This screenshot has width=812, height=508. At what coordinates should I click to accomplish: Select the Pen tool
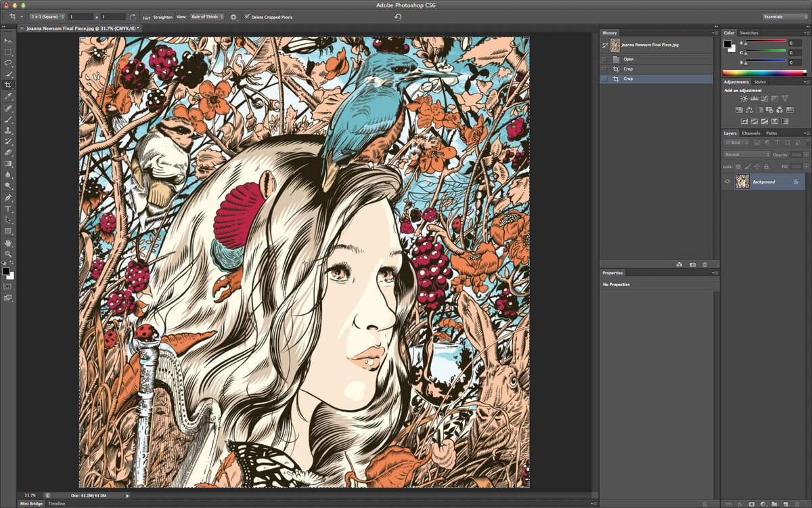(x=8, y=197)
